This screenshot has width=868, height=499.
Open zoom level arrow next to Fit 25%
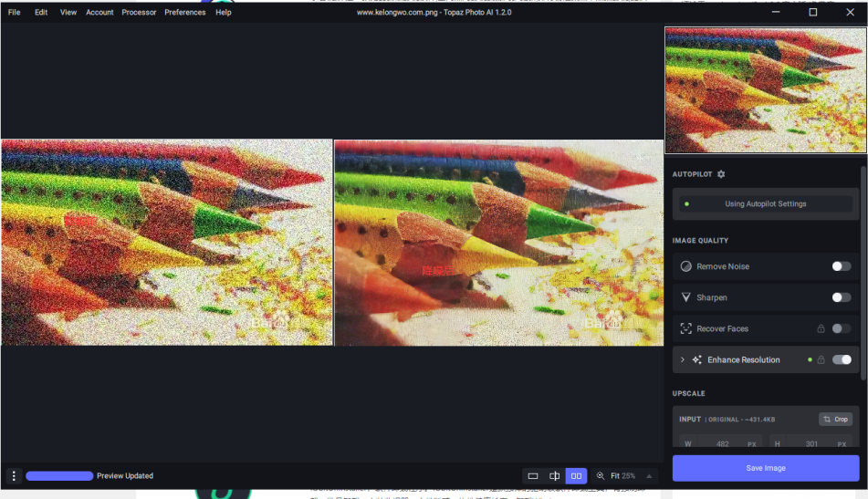(649, 476)
